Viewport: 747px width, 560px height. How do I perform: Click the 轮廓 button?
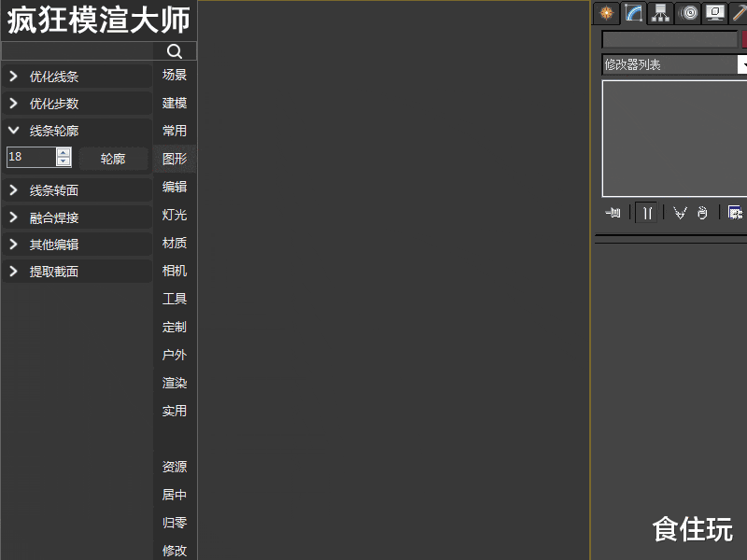[112, 158]
